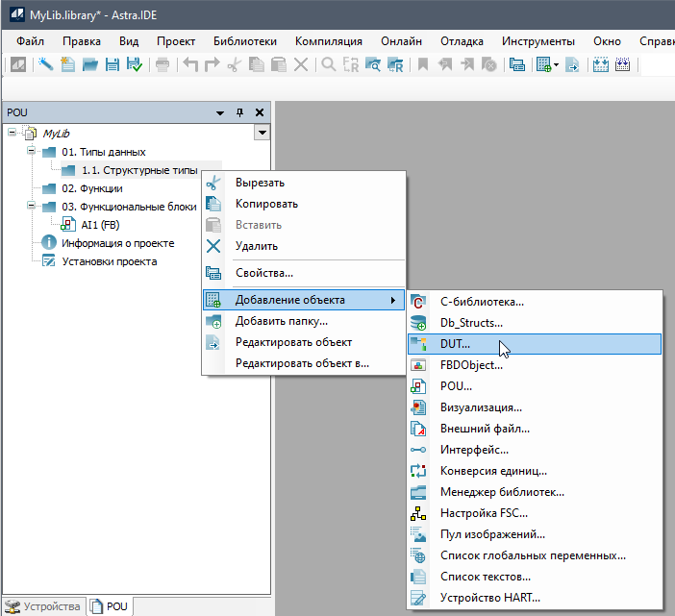Select 'POU...' in the add object submenu
This screenshot has height=616, width=675.
(x=455, y=386)
